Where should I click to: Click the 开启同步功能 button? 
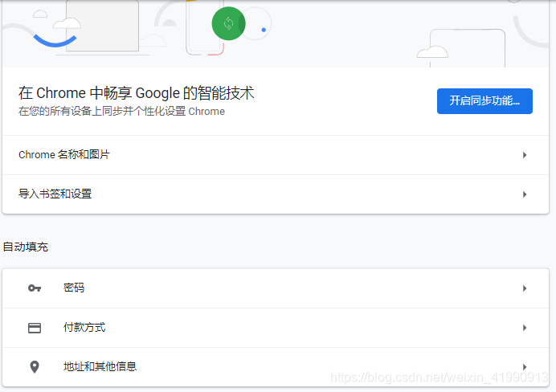[x=484, y=101]
